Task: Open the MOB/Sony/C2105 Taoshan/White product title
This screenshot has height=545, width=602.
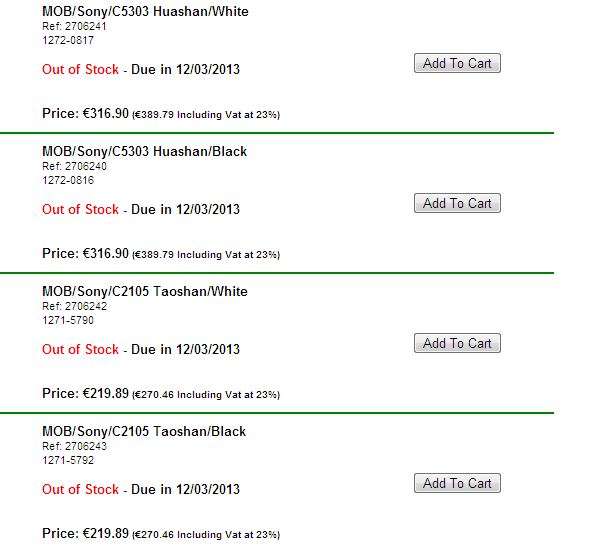Action: [x=145, y=291]
